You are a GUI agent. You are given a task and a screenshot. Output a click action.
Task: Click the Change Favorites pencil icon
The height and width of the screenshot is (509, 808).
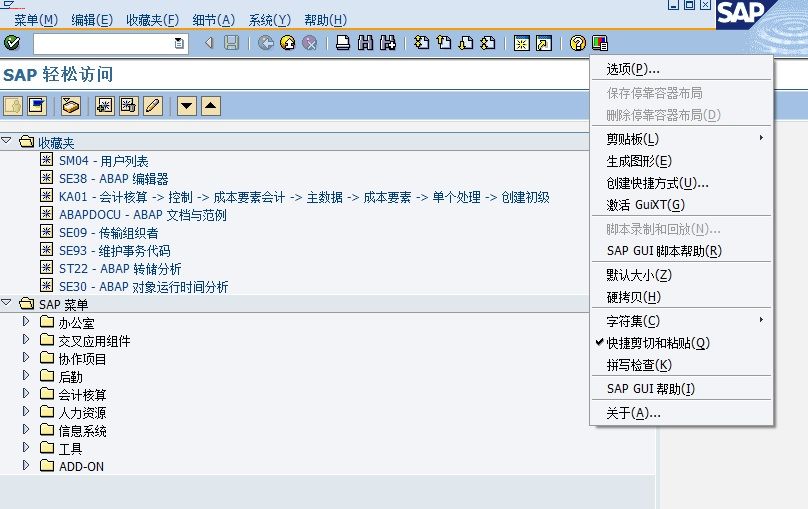click(153, 106)
